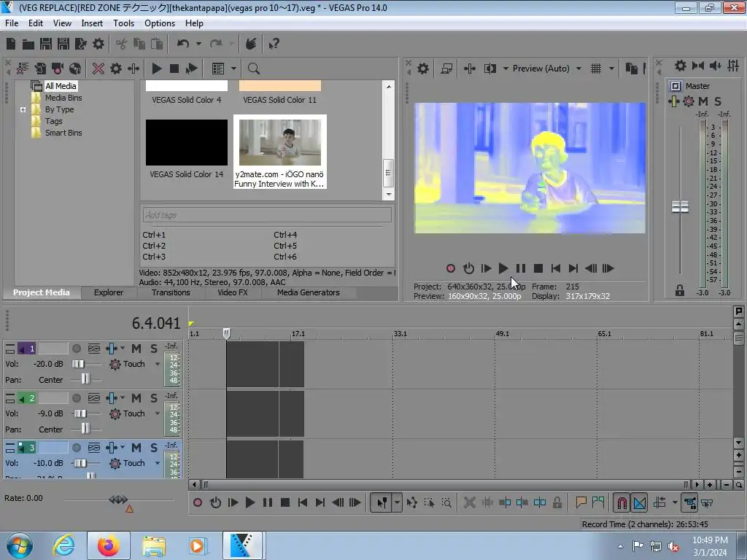Switch to the Video FX tab
This screenshot has height=560, width=747.
pyautogui.click(x=233, y=292)
